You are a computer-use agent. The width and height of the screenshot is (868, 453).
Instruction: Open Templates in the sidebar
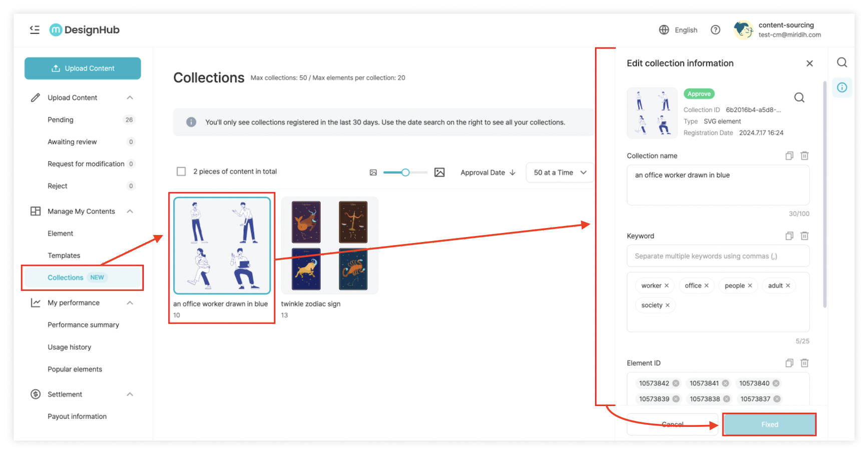click(64, 256)
